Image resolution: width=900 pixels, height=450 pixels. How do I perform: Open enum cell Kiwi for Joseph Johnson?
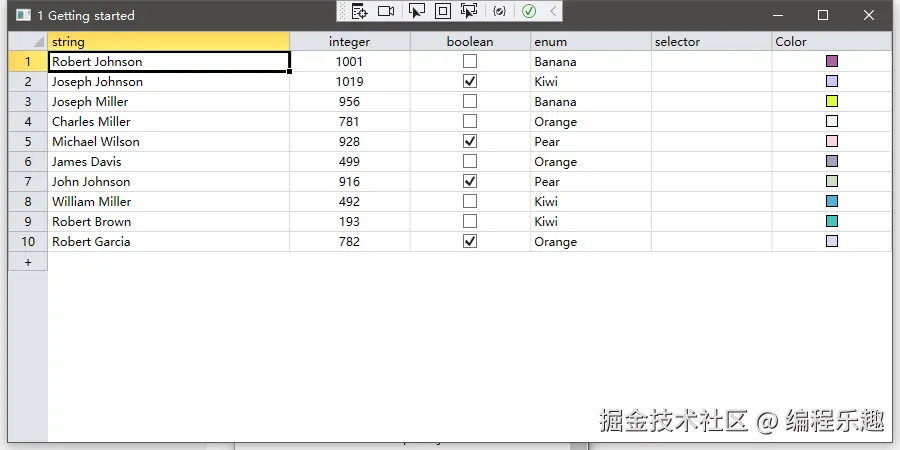[x=591, y=82]
